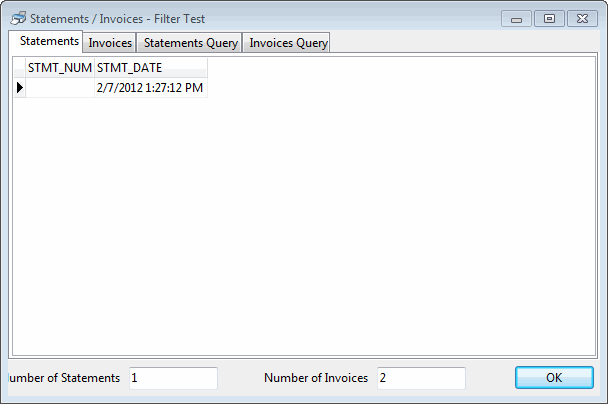Focus the Number of Statements field

click(172, 378)
